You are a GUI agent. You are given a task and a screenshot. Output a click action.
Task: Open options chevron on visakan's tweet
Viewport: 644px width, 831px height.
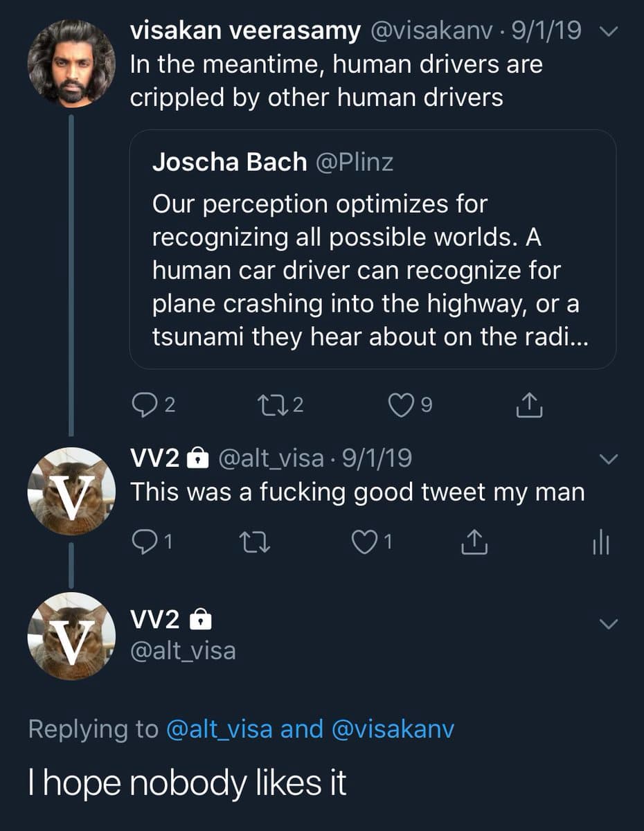point(607,31)
